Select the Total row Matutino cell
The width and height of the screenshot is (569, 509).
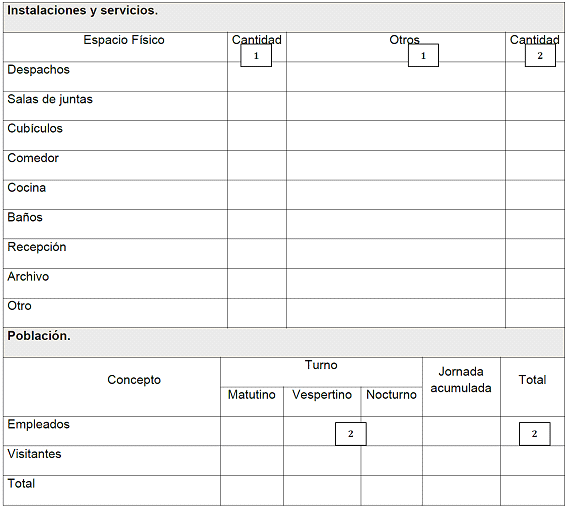[x=252, y=490]
